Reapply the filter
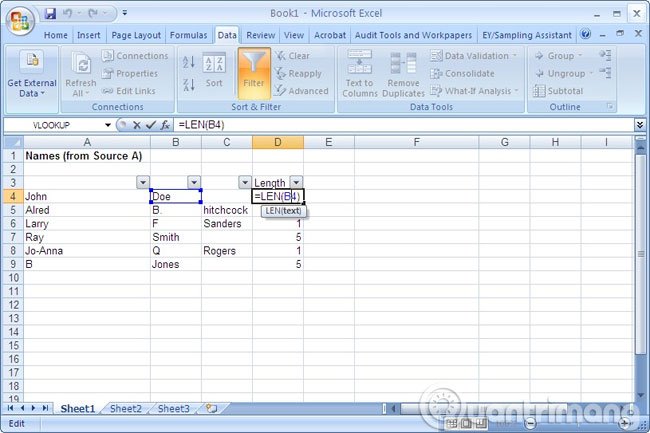The height and width of the screenshot is (433, 650). [298, 74]
